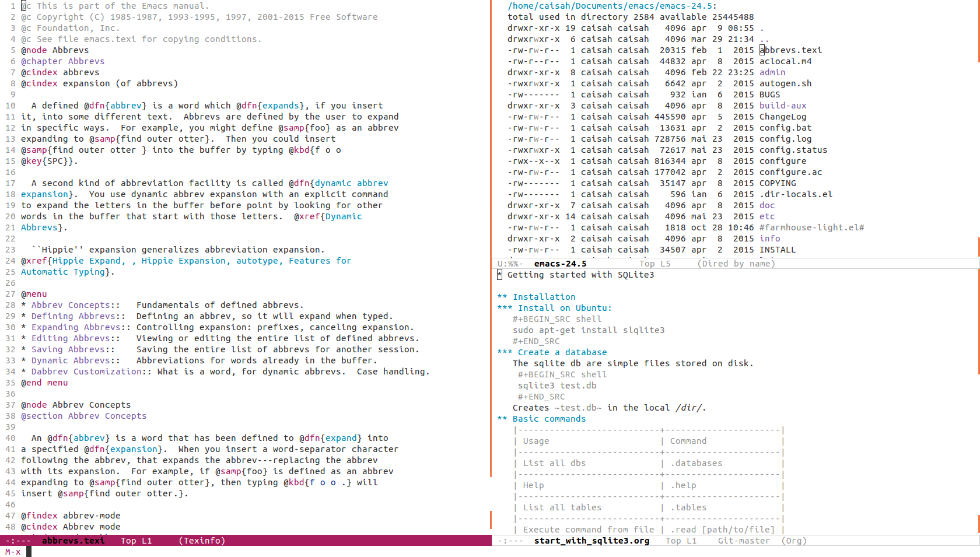Collapse the 'Getting started with SQLite3' org heading

(575, 275)
